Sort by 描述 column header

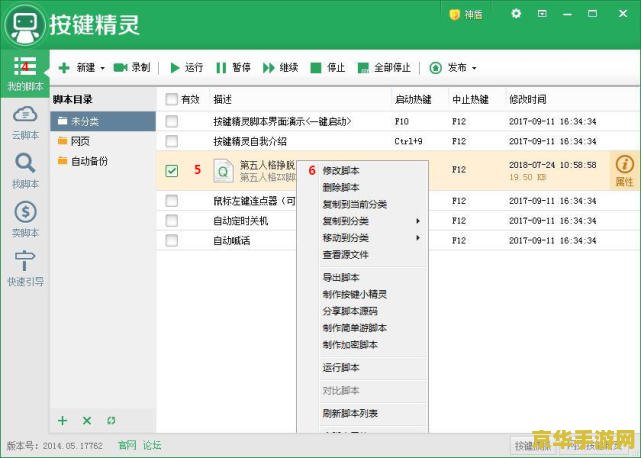click(x=223, y=99)
